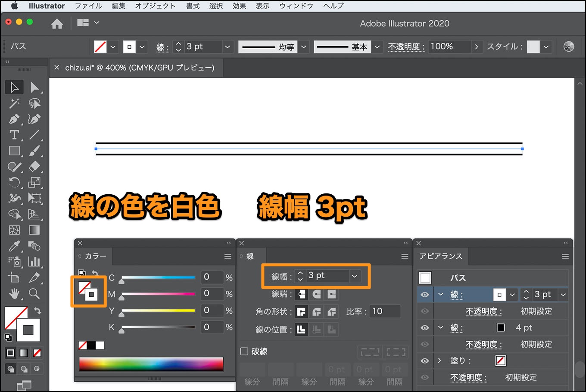Hide the 4 pt 線 appearance row
Screen dimensions: 586x392
[x=425, y=328]
